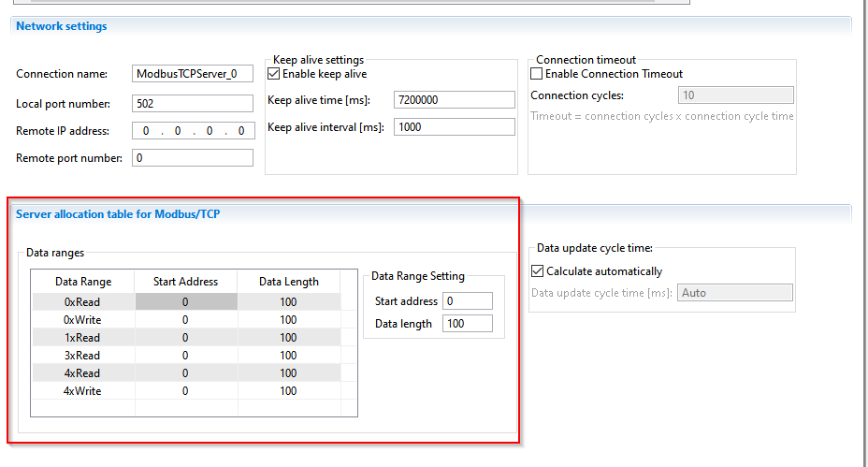Viewport: 868px width, 467px height.
Task: Edit the Connection name field
Action: point(193,74)
